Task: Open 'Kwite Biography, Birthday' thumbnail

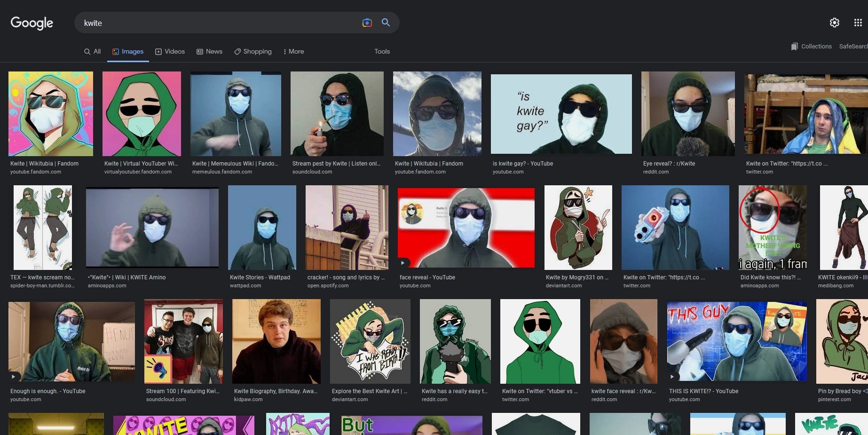Action: tap(276, 341)
